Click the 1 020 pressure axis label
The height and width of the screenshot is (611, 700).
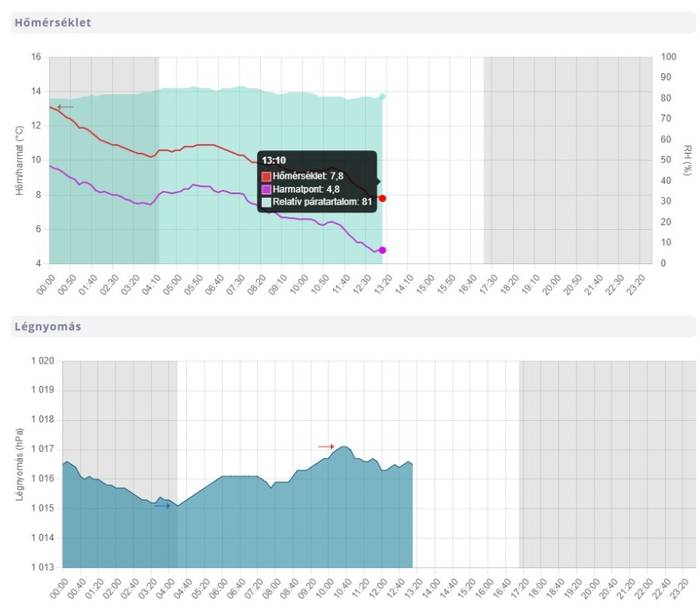(x=40, y=361)
